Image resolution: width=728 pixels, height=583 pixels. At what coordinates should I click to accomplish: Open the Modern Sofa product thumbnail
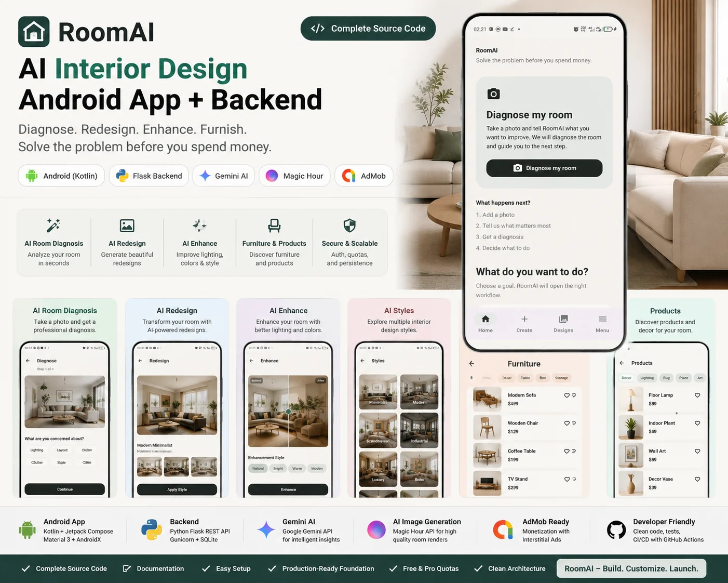[x=487, y=399]
